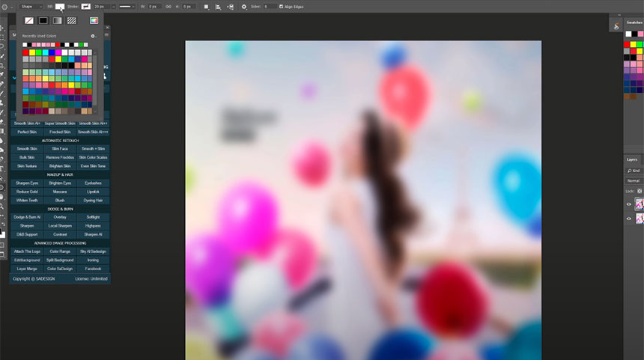Choose the Gradient fill type
The image size is (644, 360).
click(58, 20)
